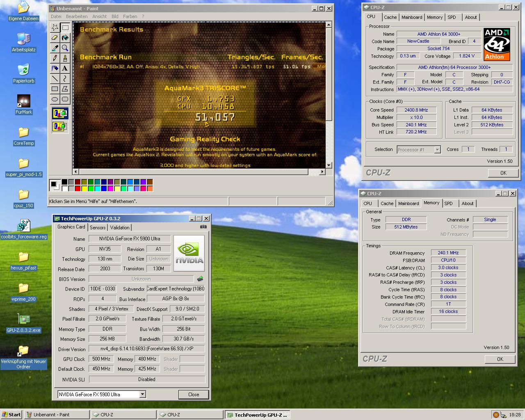Click the Core Speed 2400.8 MHz value

click(x=416, y=110)
